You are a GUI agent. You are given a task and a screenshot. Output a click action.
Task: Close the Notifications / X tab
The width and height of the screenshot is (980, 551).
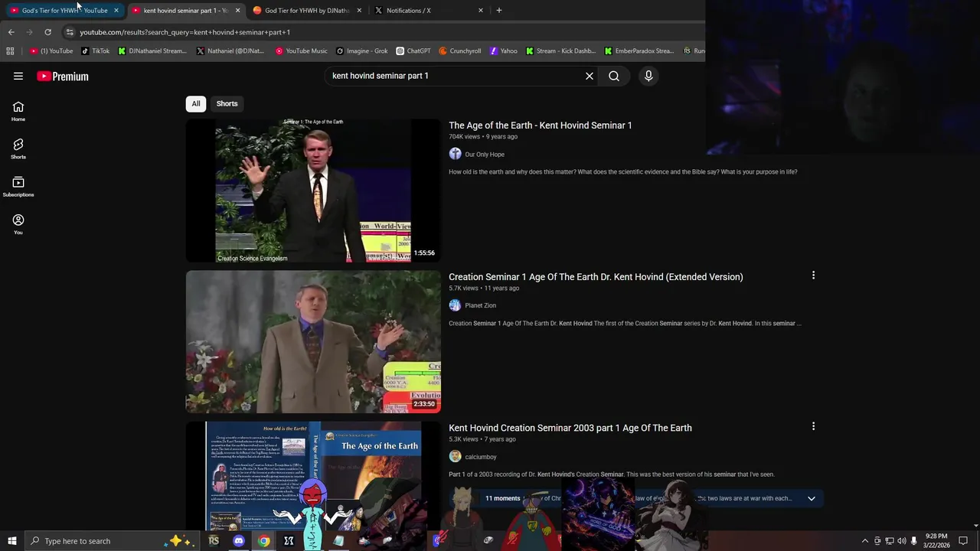tap(481, 10)
